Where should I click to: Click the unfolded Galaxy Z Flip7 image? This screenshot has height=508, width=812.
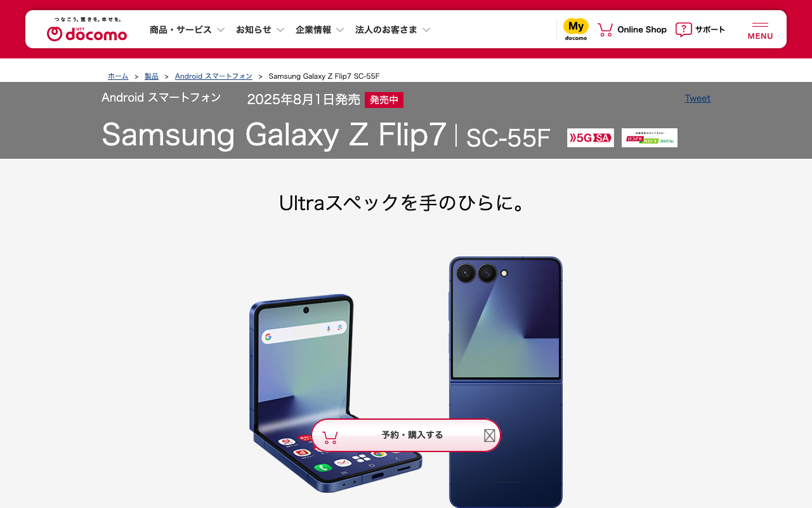(506, 382)
